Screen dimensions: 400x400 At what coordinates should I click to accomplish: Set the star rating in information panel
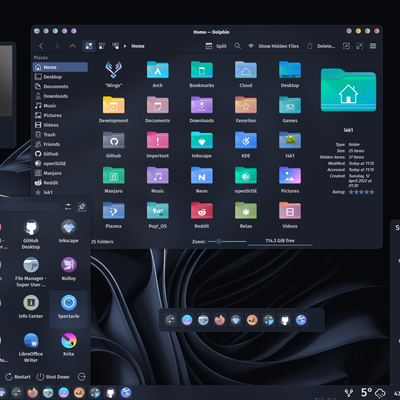pyautogui.click(x=361, y=192)
